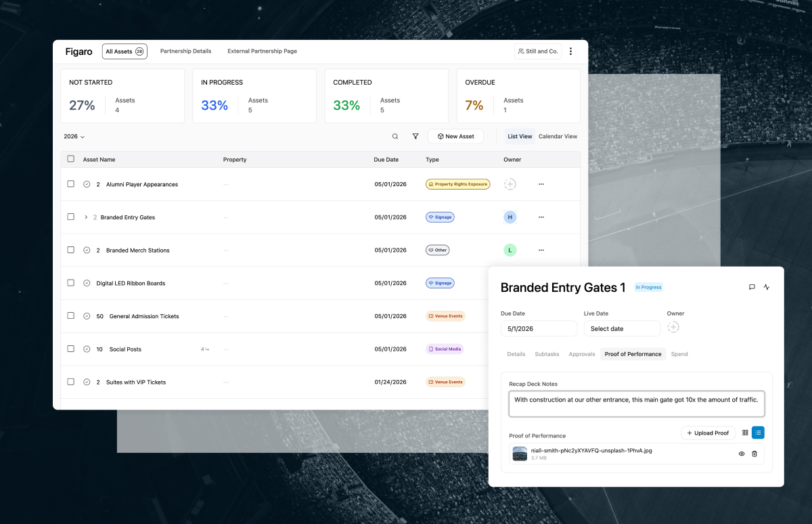Screen dimensions: 812x524
Task: Select the blue list layout icon for proofs
Action: 758,432
